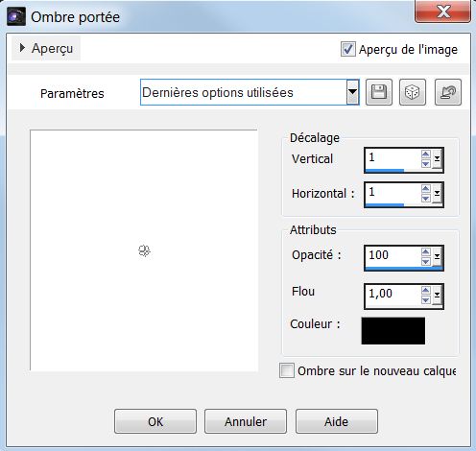Click the Annuler button

(x=246, y=421)
